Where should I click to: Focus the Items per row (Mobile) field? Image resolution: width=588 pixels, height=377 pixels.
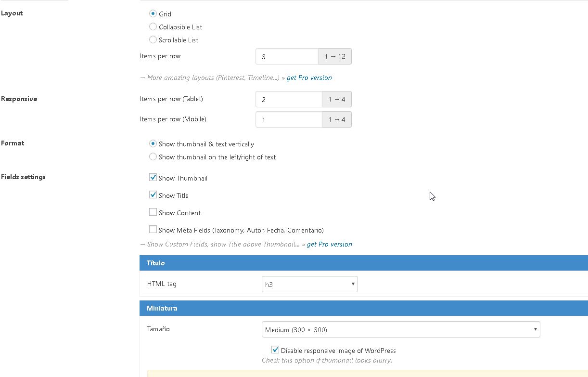[288, 119]
